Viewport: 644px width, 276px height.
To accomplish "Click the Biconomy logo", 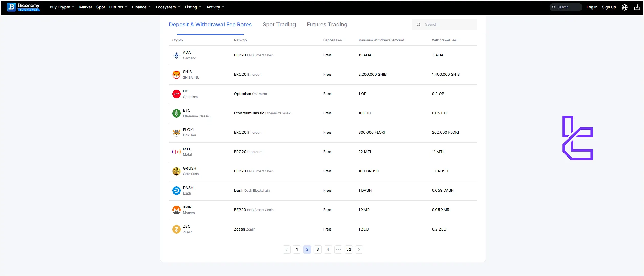I will (x=23, y=7).
